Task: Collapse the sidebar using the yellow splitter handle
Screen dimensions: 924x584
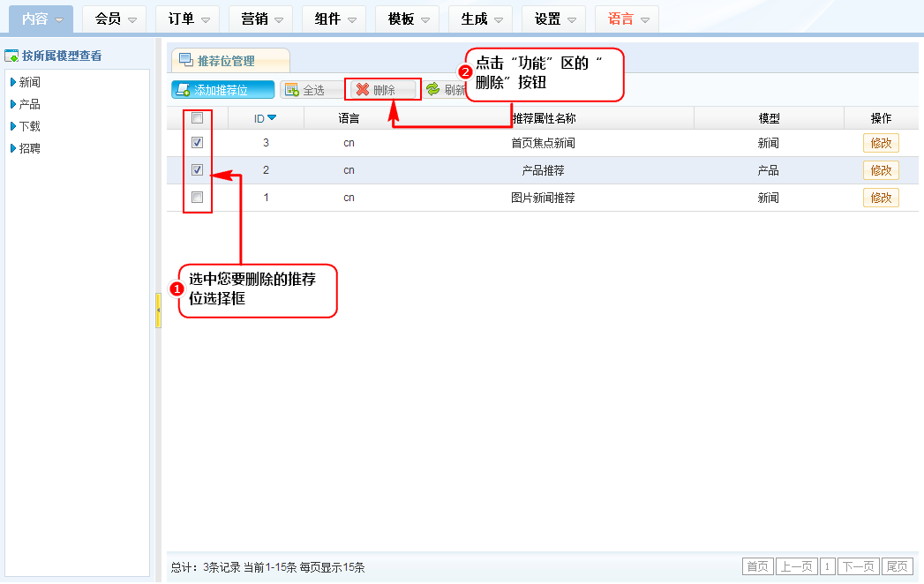Action: [158, 311]
